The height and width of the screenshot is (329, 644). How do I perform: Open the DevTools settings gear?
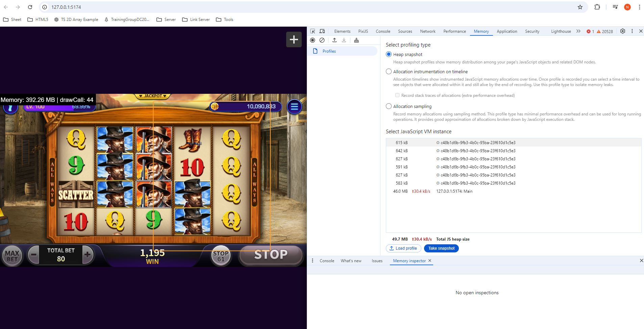tap(623, 31)
